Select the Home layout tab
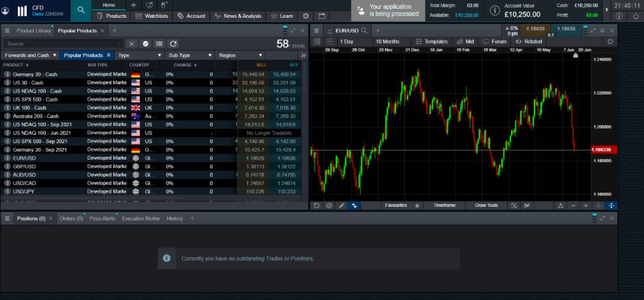644x300 pixels. pos(109,5)
